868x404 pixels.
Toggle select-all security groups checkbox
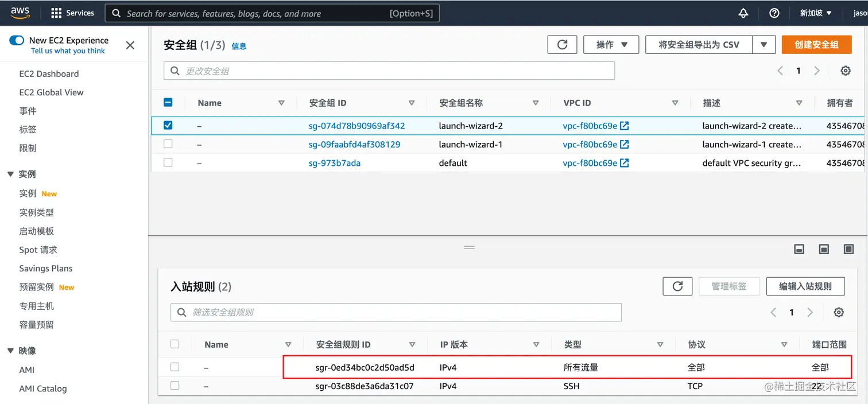tap(168, 102)
